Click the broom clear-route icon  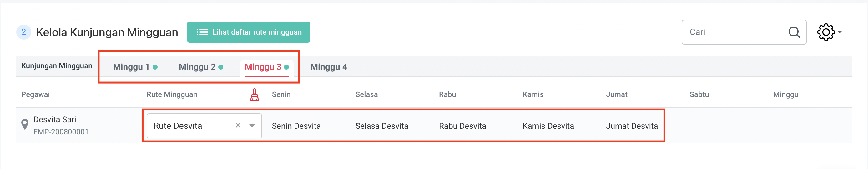coord(255,95)
